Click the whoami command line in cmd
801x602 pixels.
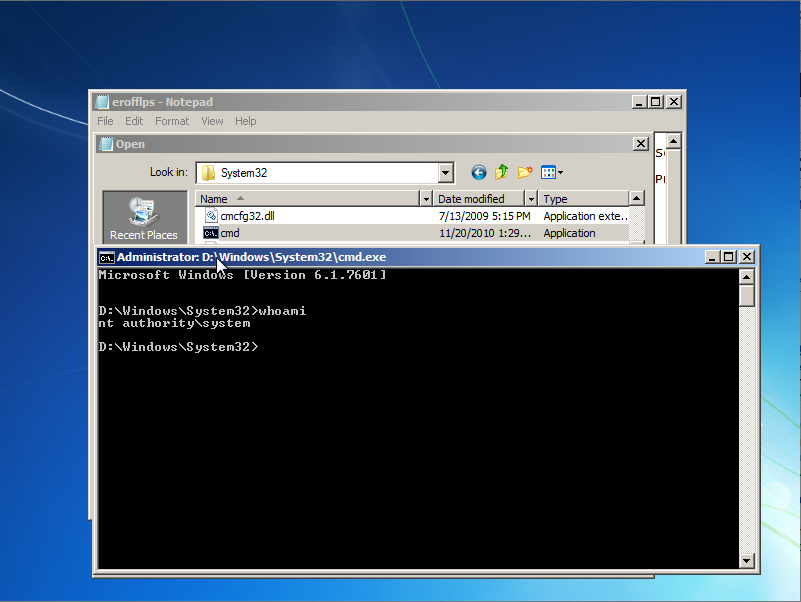click(202, 311)
